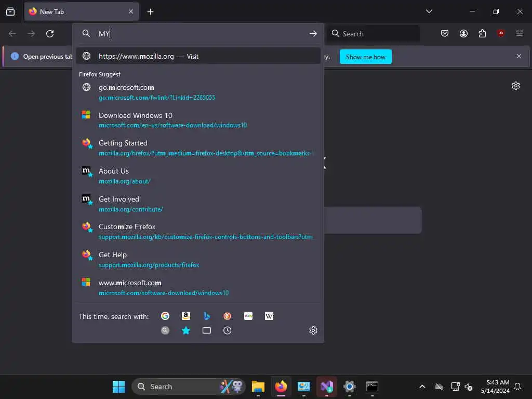Click the taskbar Search box
Viewport: 532px width, 399px height.
click(188, 387)
